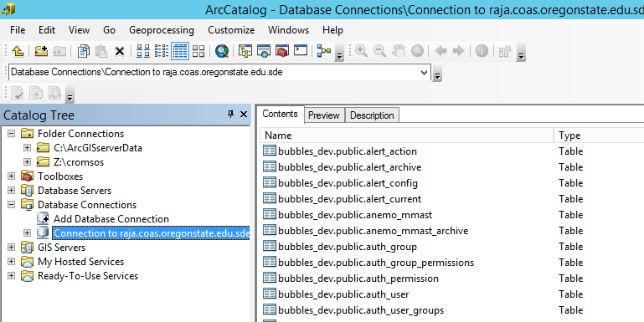Select Add Database Connection item

click(x=111, y=219)
